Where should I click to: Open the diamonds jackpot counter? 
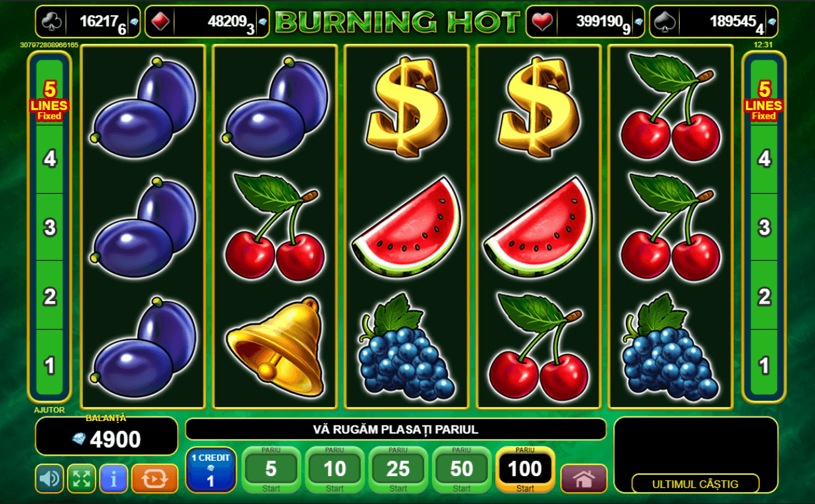207,22
